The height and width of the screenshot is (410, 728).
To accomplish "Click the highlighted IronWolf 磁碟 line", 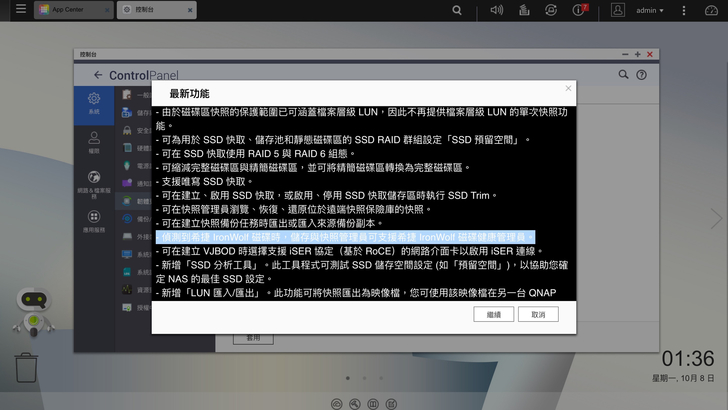I will 345,237.
